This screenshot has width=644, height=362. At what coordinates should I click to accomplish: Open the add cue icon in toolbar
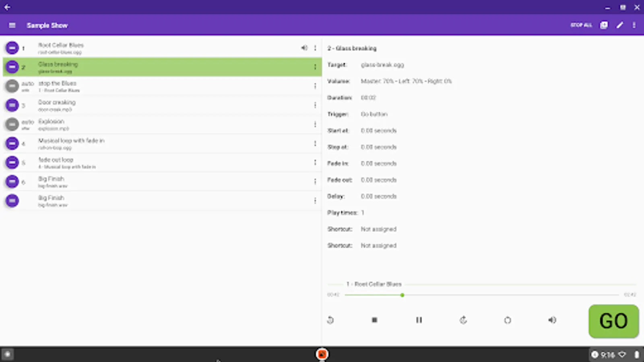pos(603,25)
